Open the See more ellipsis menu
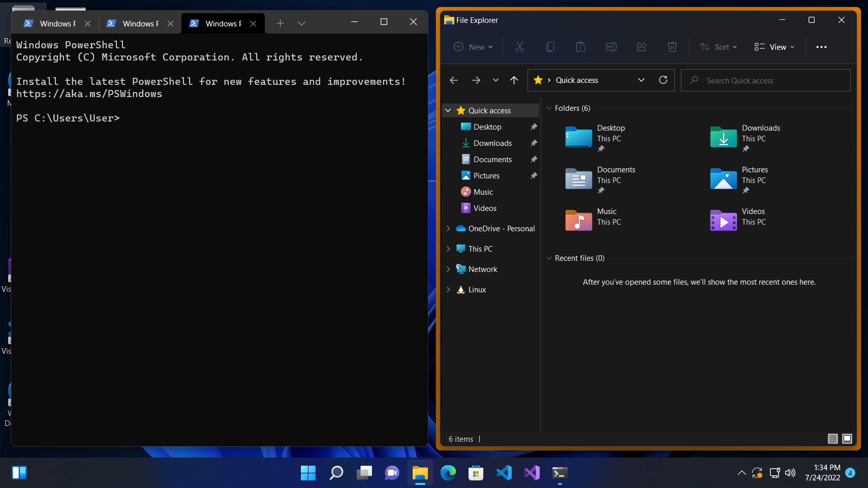The height and width of the screenshot is (488, 868). tap(822, 47)
